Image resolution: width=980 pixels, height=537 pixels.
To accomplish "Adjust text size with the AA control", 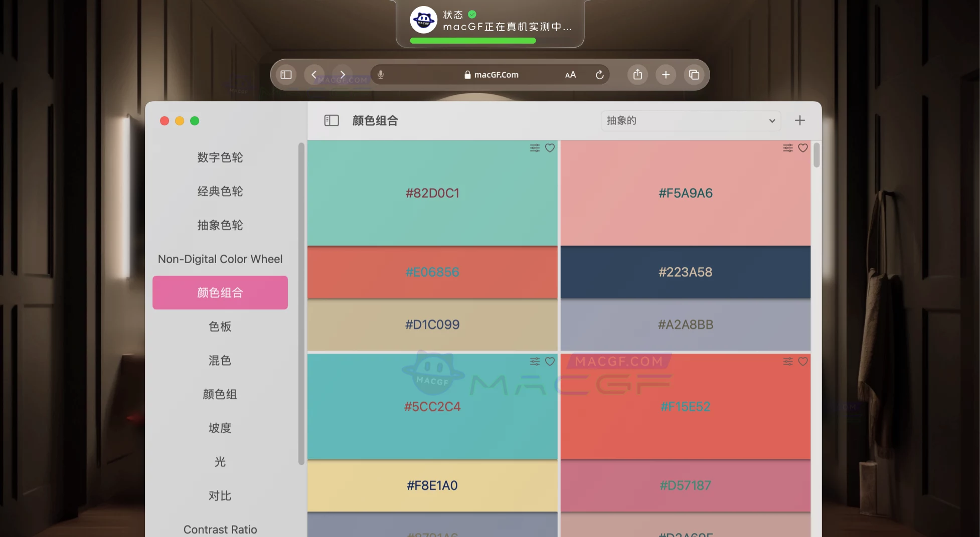I will coord(570,74).
